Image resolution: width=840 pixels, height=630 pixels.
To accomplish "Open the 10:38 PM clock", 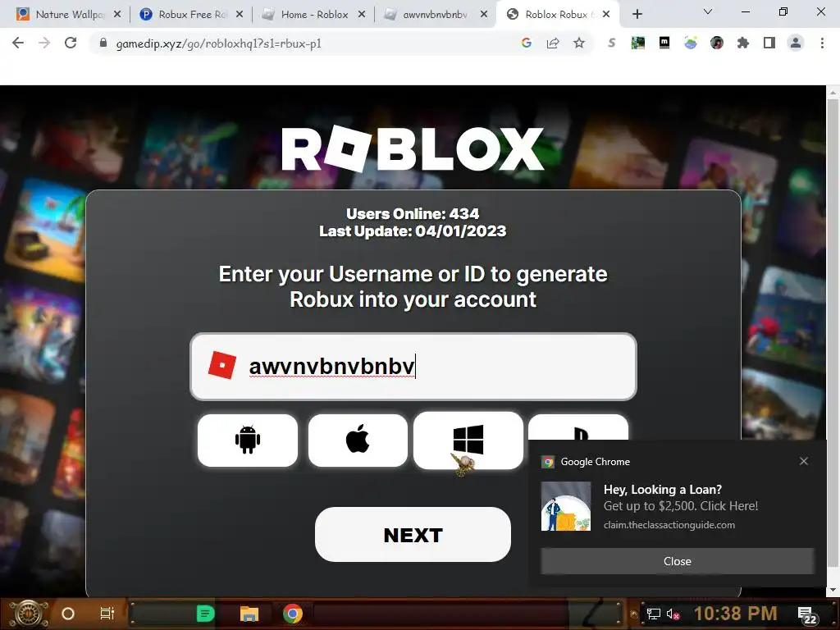I will click(x=735, y=614).
